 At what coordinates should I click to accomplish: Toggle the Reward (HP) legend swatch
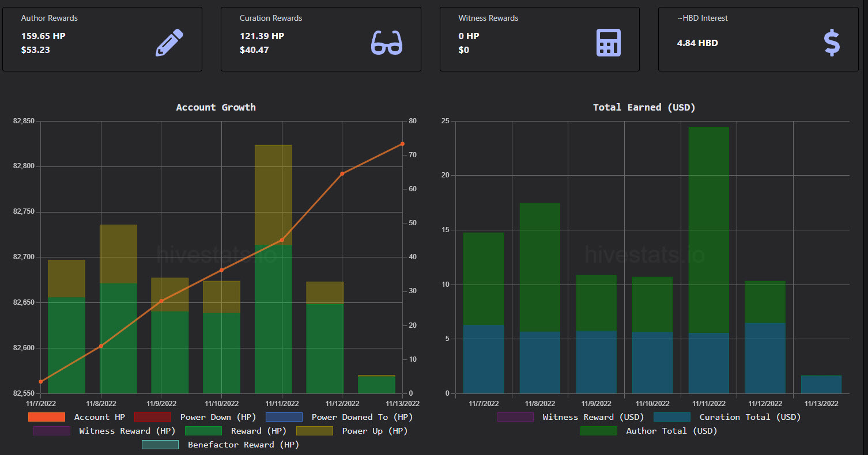click(x=203, y=431)
